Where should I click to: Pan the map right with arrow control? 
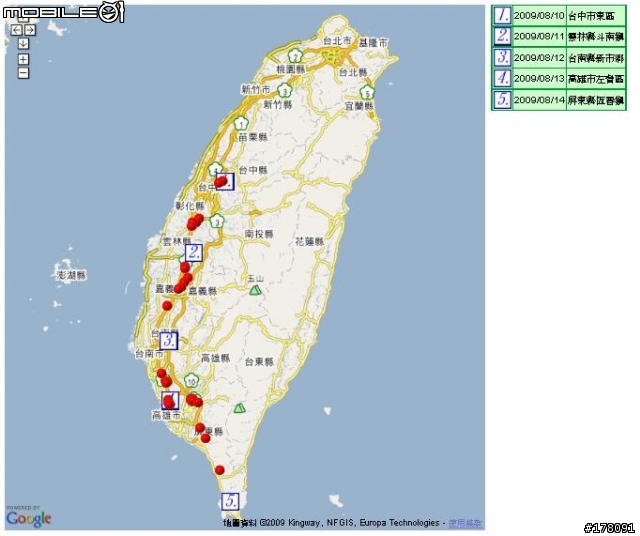pyautogui.click(x=30, y=30)
